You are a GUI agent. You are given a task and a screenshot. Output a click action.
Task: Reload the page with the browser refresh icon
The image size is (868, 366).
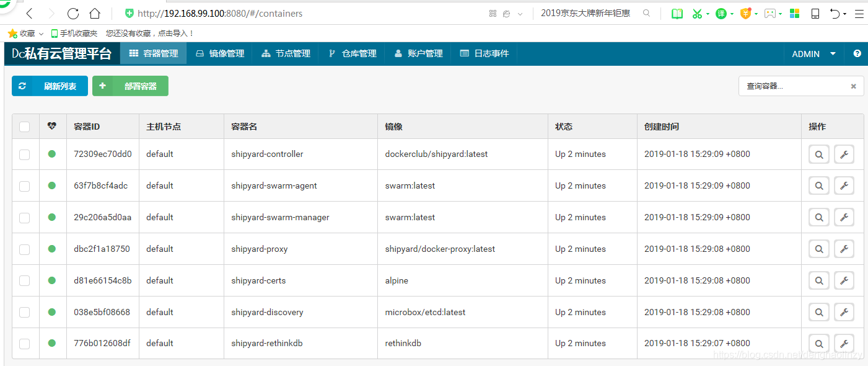coord(73,13)
